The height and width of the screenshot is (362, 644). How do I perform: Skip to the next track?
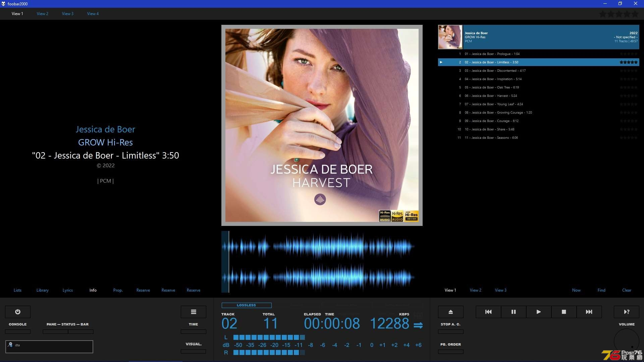(x=589, y=312)
